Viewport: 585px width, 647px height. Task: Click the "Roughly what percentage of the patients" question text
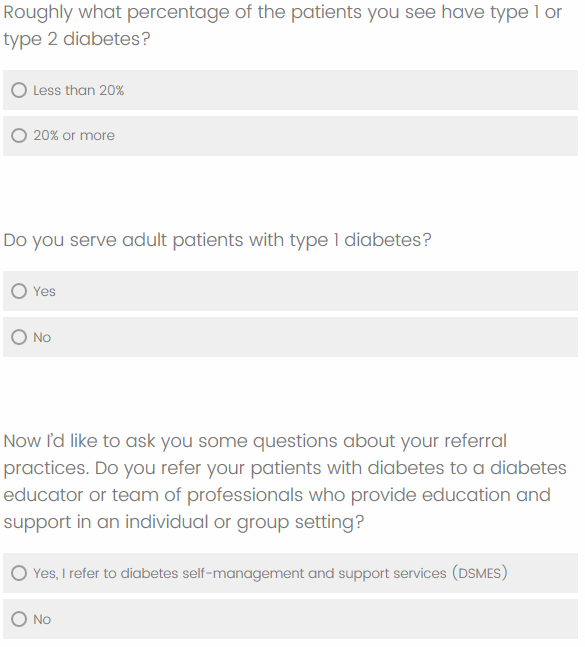(283, 26)
